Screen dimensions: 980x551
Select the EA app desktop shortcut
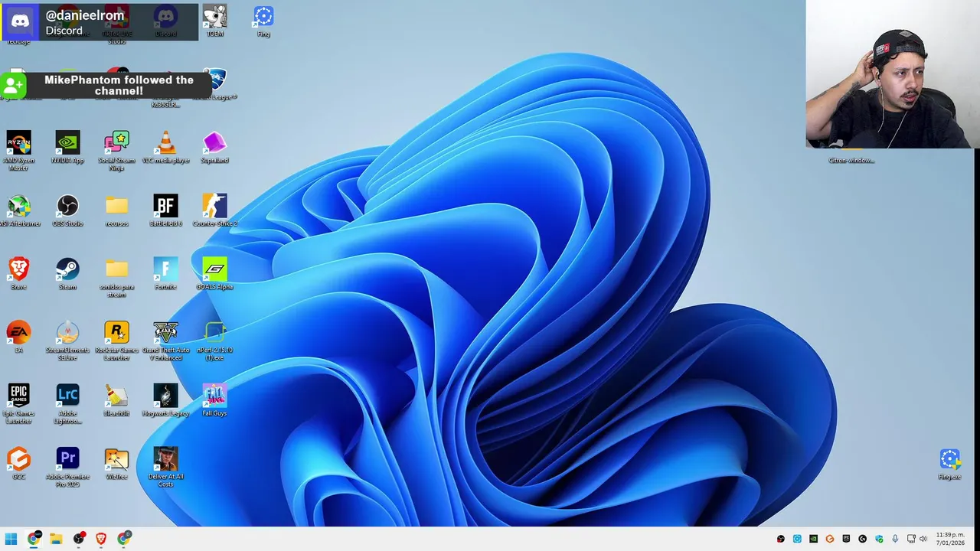pyautogui.click(x=18, y=337)
